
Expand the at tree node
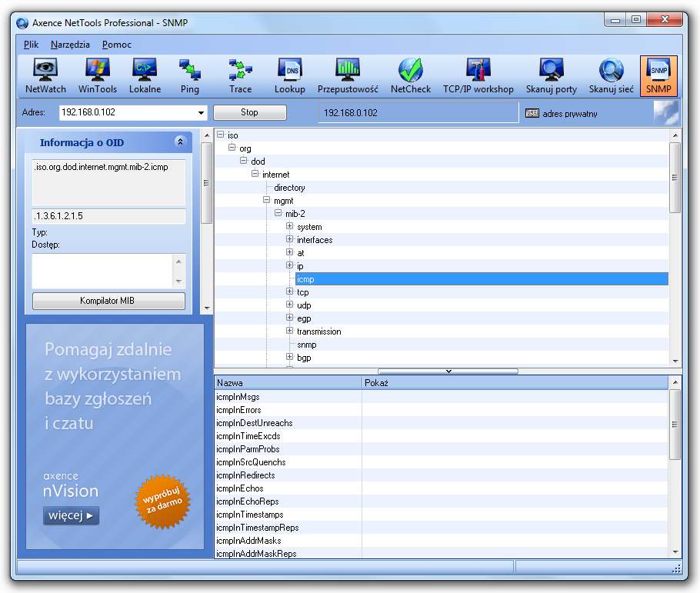click(x=290, y=252)
